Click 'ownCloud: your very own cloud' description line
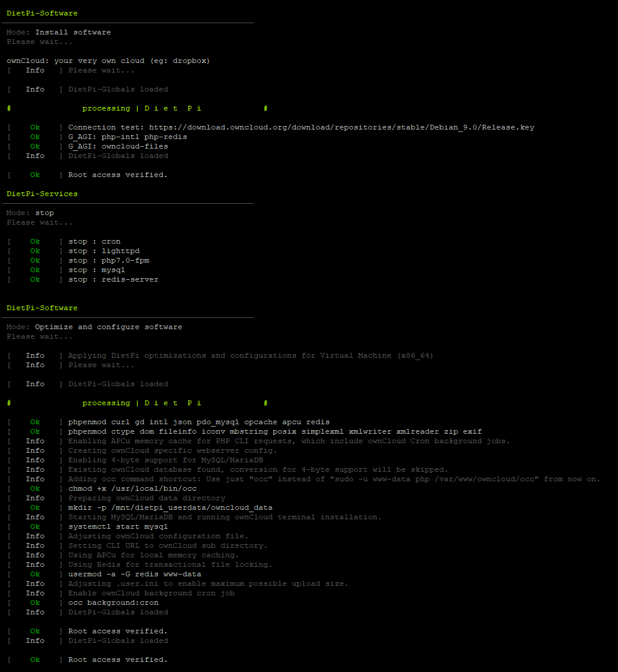This screenshot has width=618, height=672. point(108,61)
